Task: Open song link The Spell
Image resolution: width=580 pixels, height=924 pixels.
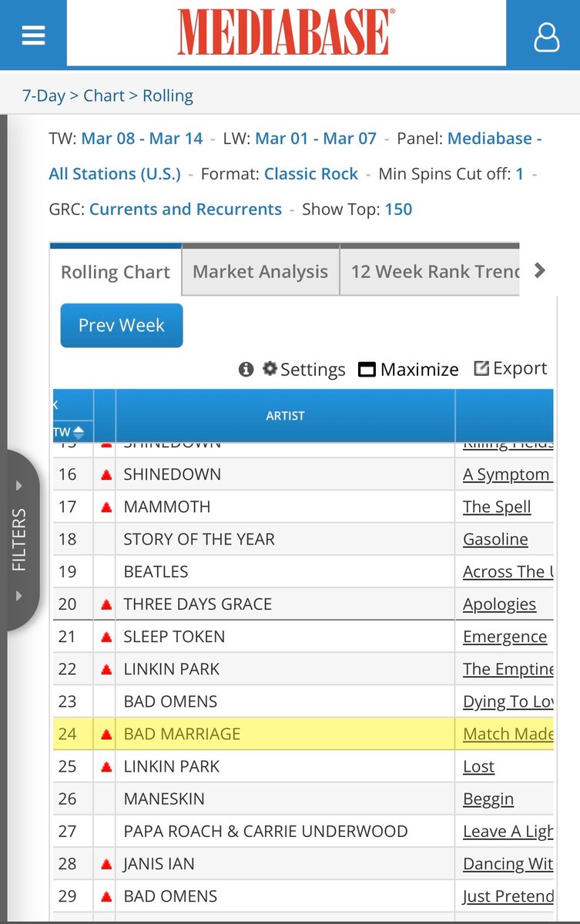Action: click(497, 507)
